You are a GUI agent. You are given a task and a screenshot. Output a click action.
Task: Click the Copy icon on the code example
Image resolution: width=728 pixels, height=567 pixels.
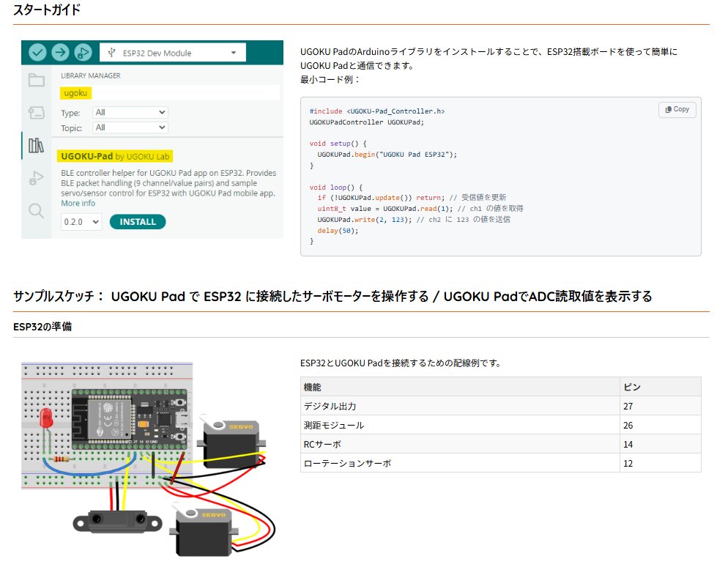(x=677, y=109)
